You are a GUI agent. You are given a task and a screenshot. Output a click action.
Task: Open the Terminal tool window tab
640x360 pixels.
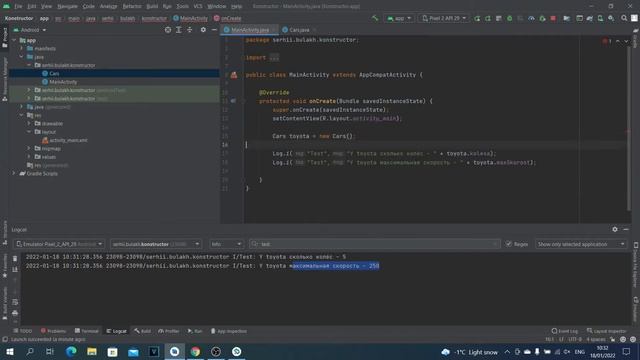click(x=87, y=331)
